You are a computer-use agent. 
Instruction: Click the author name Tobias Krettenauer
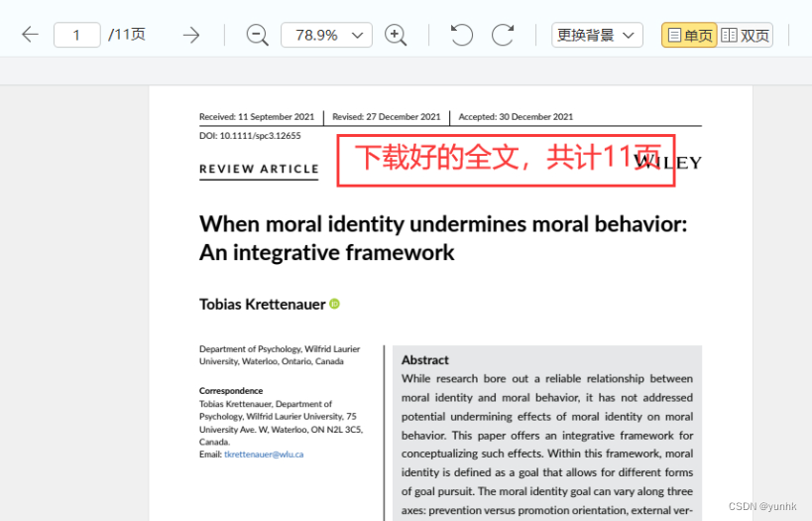click(263, 304)
